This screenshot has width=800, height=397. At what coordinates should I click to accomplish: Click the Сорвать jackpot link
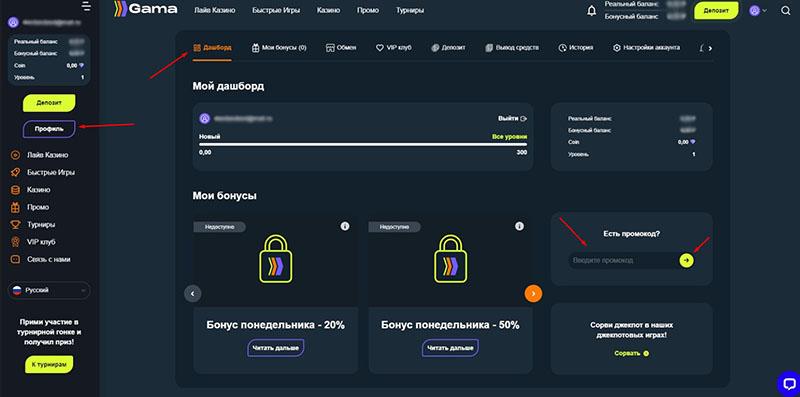click(x=632, y=353)
